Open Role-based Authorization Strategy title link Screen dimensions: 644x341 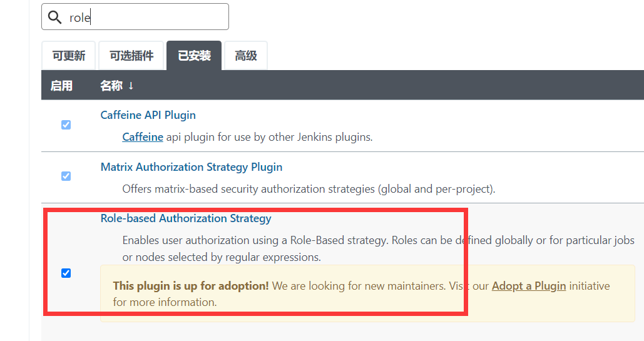coord(186,218)
